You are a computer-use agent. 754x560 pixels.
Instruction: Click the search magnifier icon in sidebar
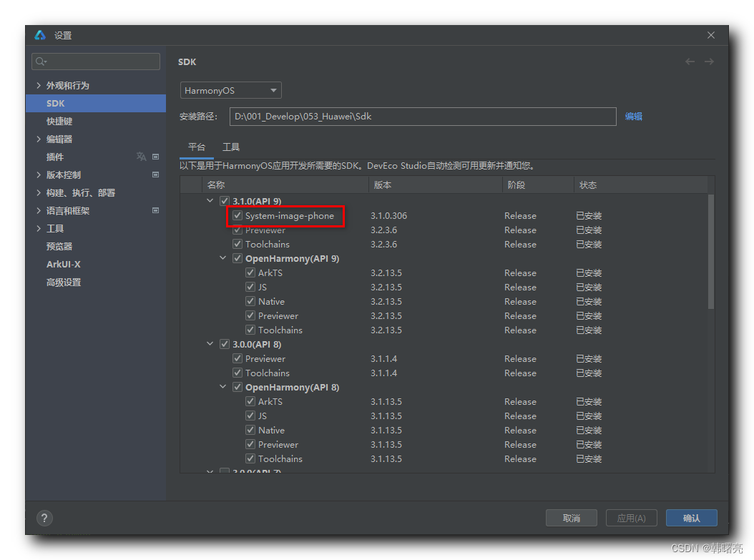(x=41, y=62)
